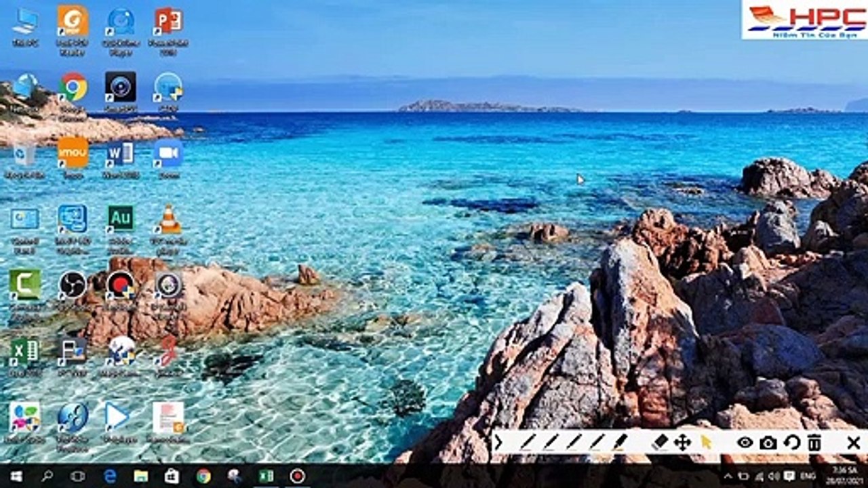The height and width of the screenshot is (488, 868).
Task: Select the Google Chrome desktop shortcut
Action: tap(73, 91)
